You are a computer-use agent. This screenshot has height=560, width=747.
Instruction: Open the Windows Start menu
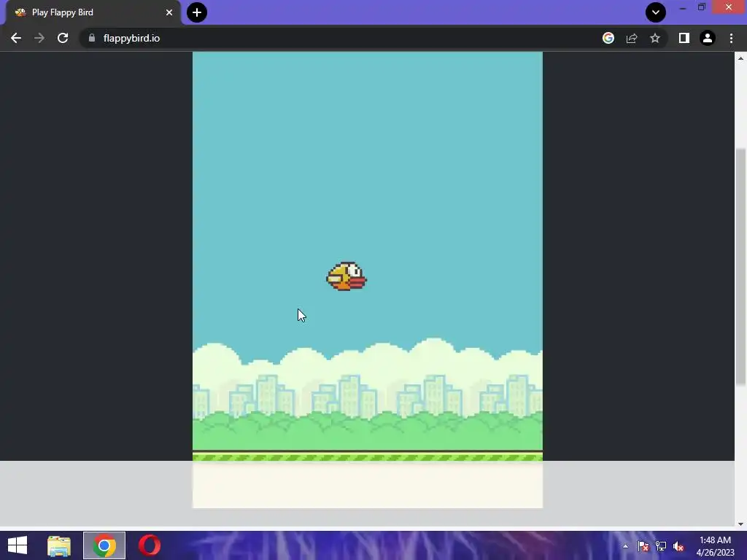pos(18,545)
